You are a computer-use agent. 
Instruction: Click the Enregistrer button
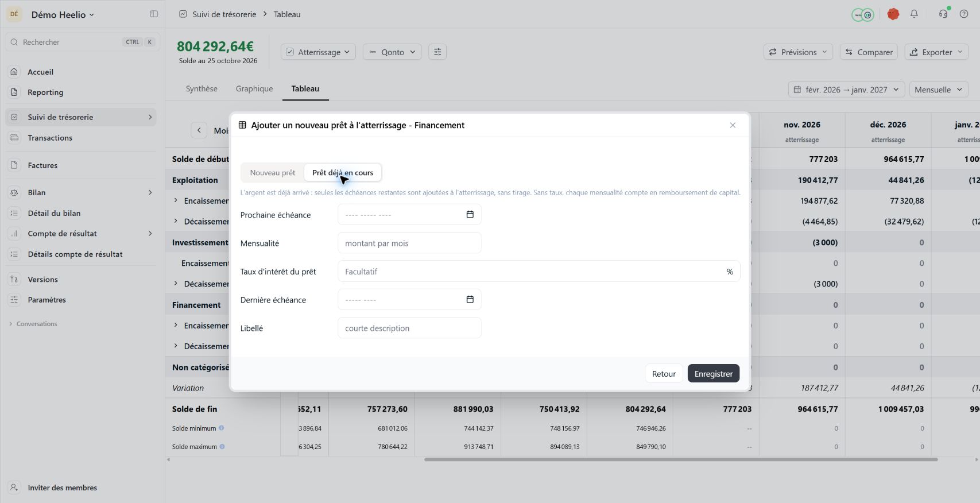pyautogui.click(x=714, y=374)
